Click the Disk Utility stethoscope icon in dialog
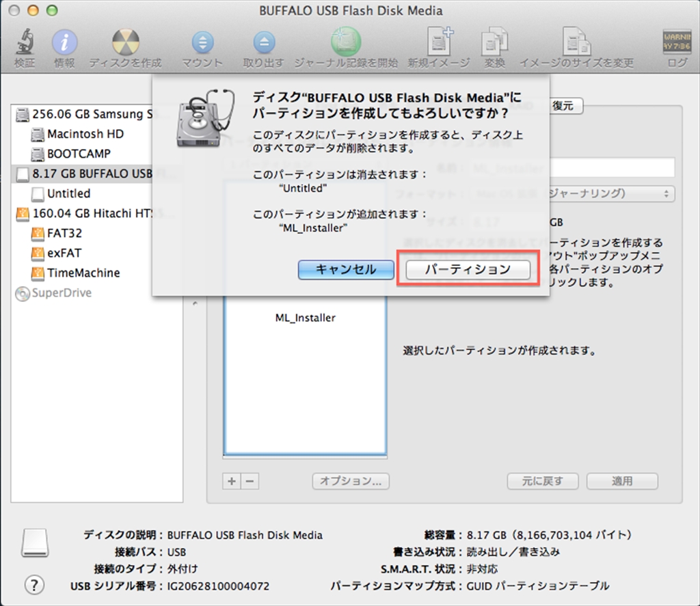 (x=206, y=118)
